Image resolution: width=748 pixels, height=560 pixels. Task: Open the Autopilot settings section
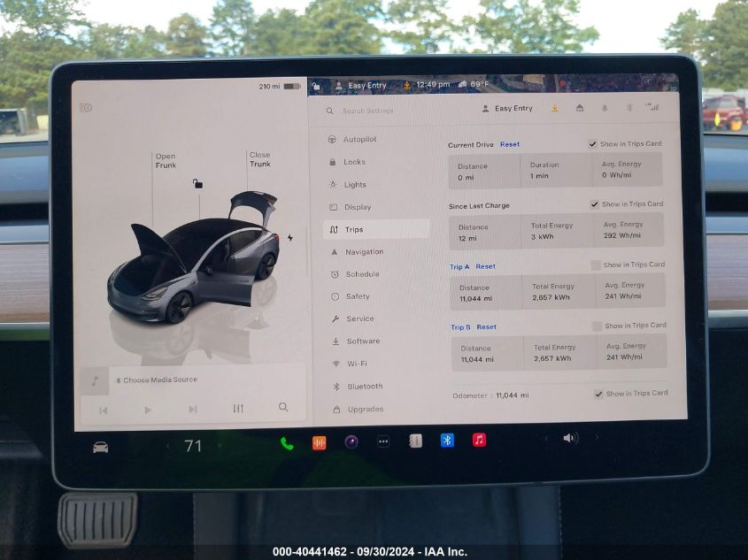point(359,140)
